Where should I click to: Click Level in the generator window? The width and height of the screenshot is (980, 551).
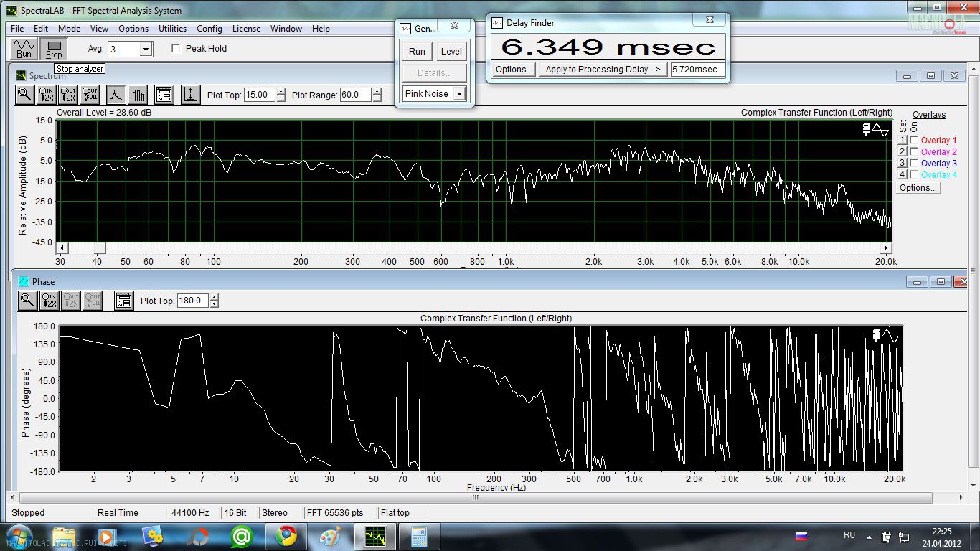click(451, 51)
